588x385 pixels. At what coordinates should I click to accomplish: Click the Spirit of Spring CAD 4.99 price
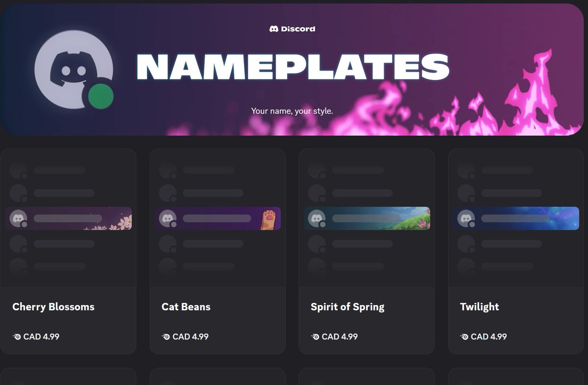coord(340,337)
